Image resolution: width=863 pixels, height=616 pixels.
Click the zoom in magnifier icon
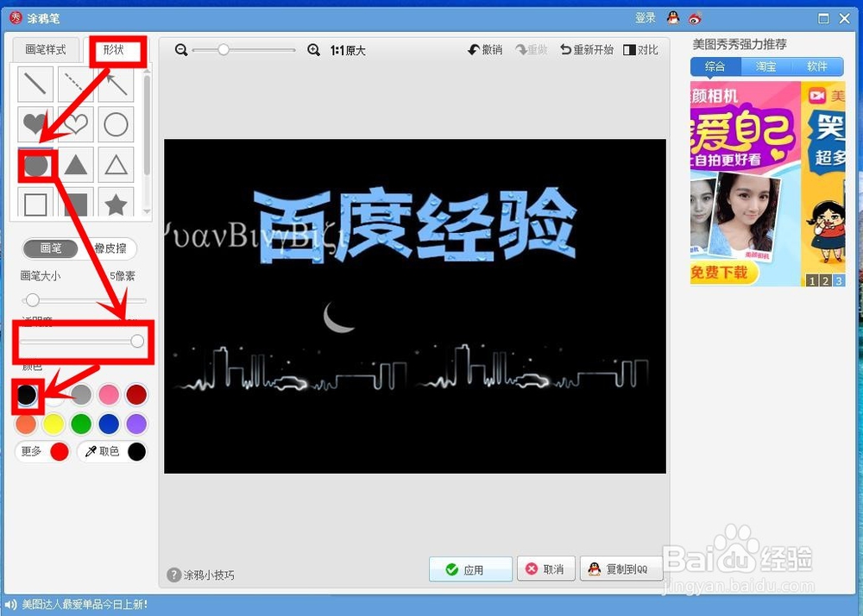314,50
